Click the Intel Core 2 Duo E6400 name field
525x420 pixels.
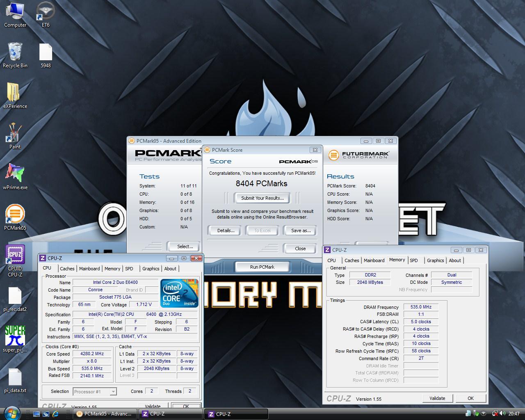click(x=115, y=282)
